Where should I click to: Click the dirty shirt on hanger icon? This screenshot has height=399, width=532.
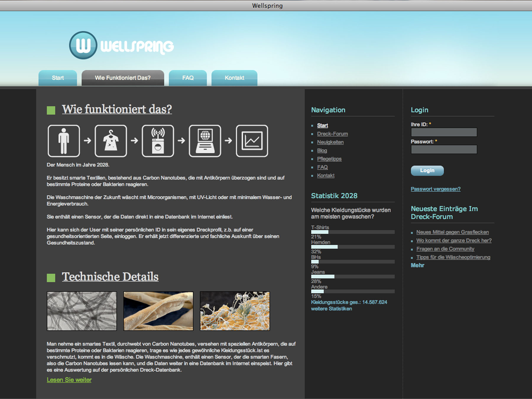click(111, 141)
